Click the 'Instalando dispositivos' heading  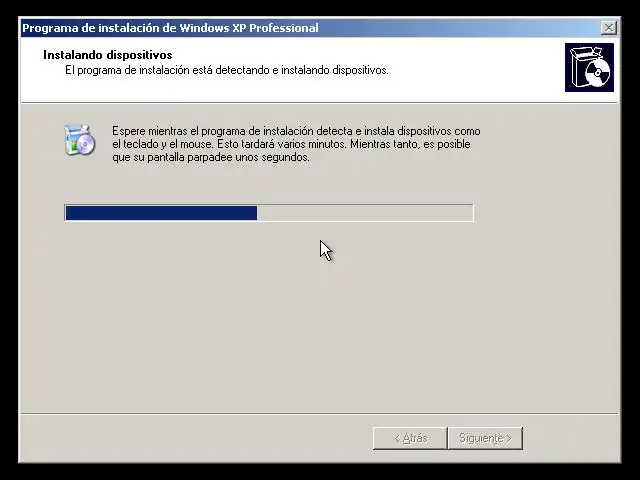(108, 55)
